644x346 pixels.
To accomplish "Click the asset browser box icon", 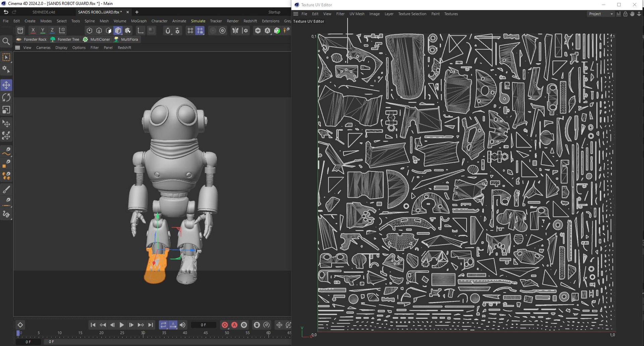I will [20, 31].
